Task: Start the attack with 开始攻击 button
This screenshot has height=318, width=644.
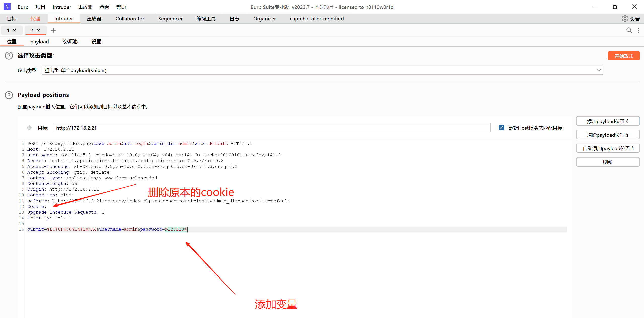Action: [x=624, y=56]
